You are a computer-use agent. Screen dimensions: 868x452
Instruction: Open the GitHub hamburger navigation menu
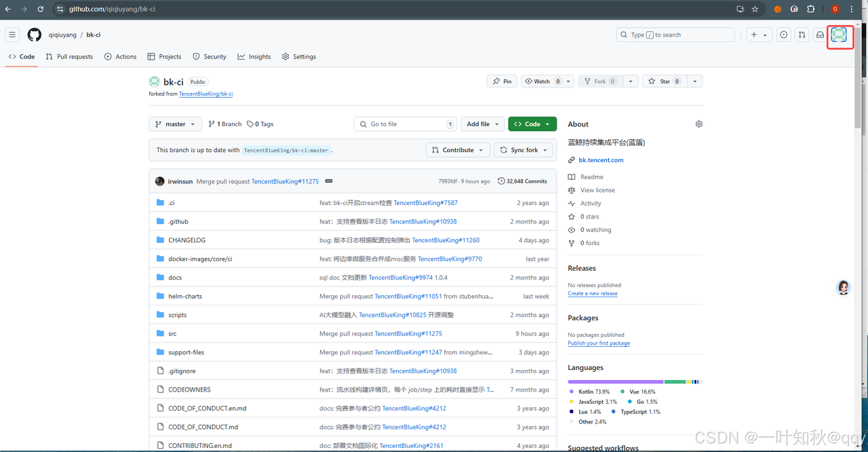click(x=12, y=35)
